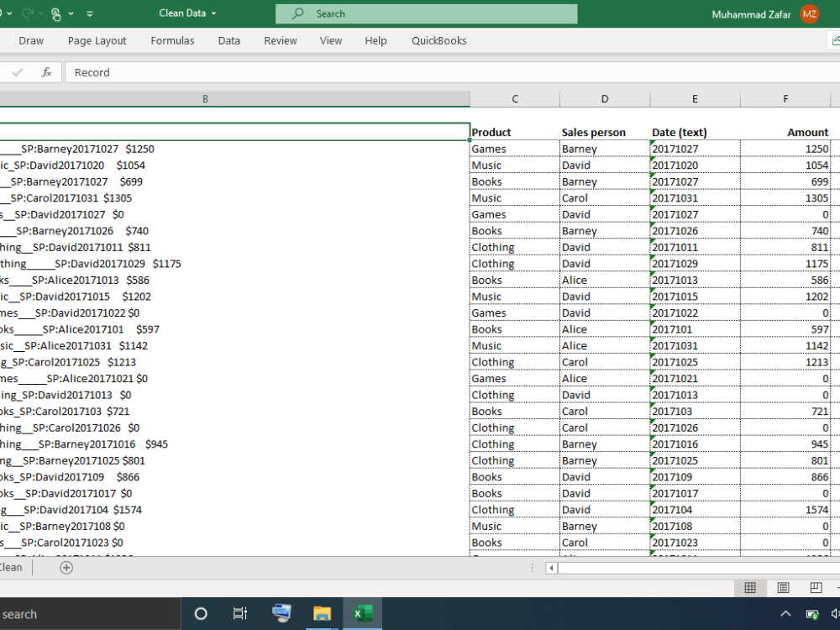Screen dimensions: 840x630
Task: Select the column B header
Action: (205, 98)
